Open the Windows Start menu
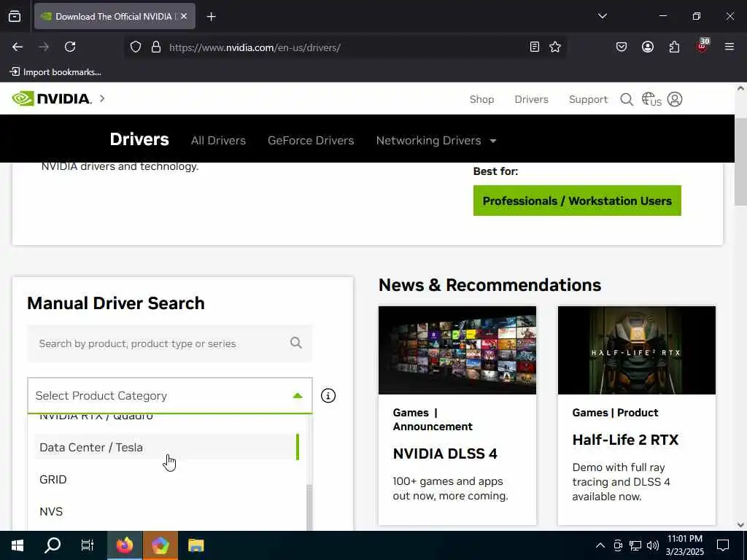The width and height of the screenshot is (747, 560). point(18,545)
